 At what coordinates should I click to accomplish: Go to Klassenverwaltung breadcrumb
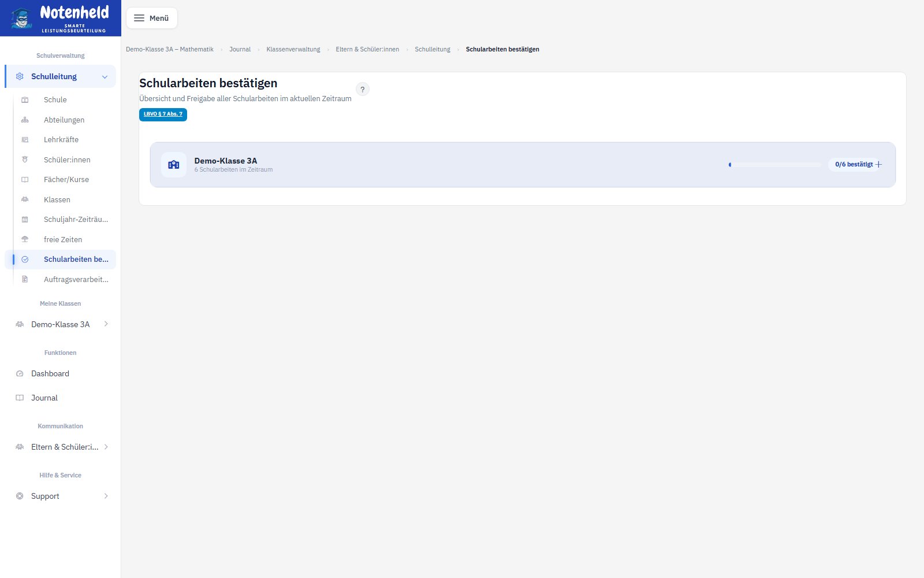point(293,49)
